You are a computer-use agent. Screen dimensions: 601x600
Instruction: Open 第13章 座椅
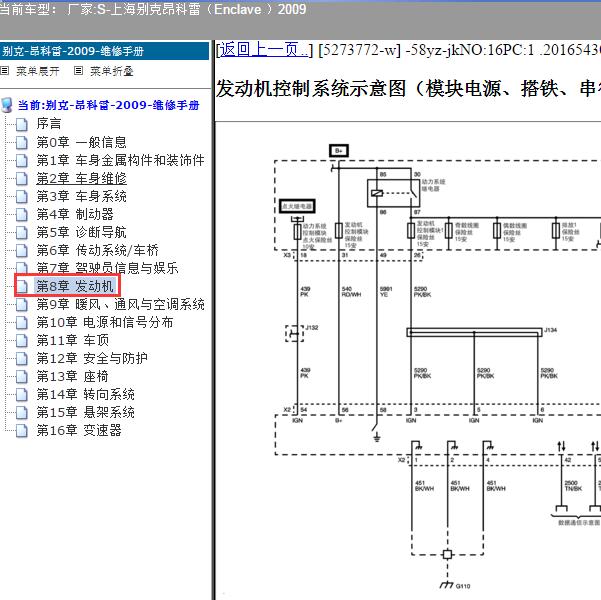(72, 376)
